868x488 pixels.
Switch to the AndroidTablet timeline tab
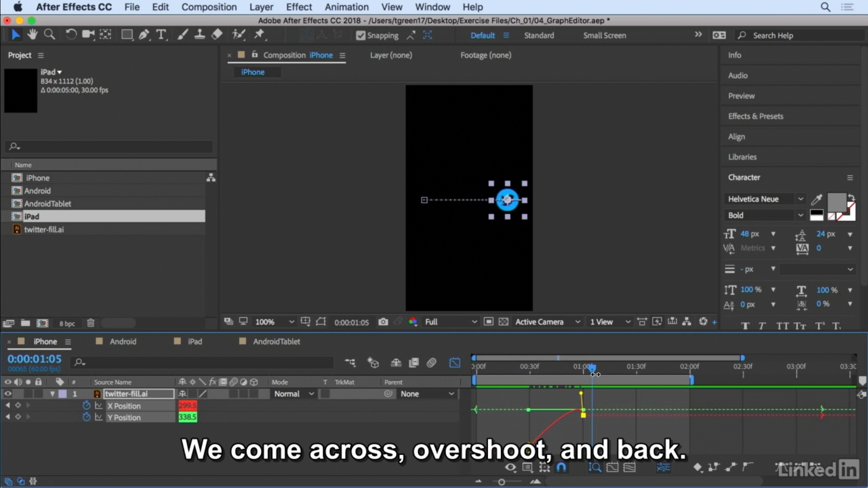pos(276,342)
